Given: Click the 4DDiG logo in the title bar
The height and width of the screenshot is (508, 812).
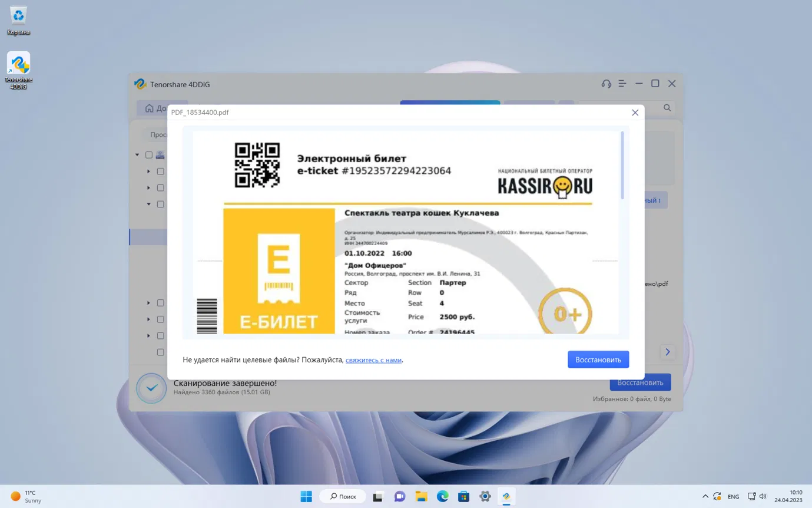Looking at the screenshot, I should coord(140,84).
